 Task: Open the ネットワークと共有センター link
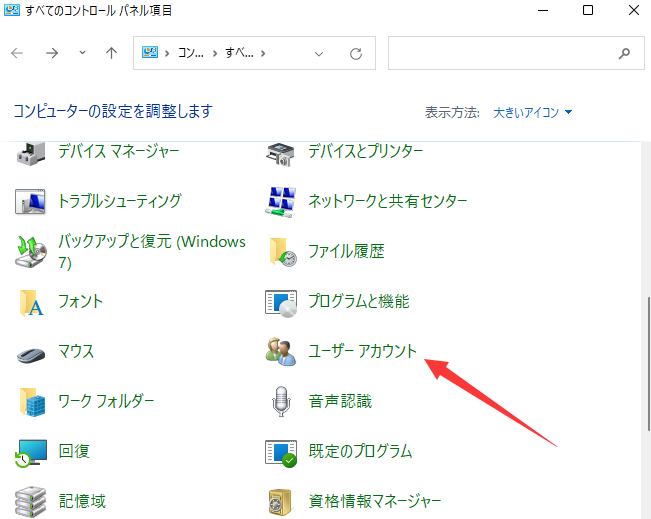pyautogui.click(x=387, y=201)
